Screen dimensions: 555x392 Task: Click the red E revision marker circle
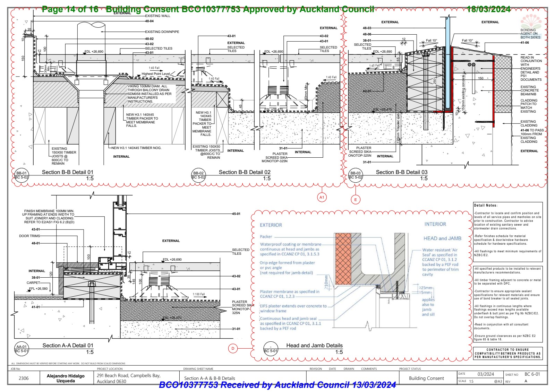tap(356, 199)
